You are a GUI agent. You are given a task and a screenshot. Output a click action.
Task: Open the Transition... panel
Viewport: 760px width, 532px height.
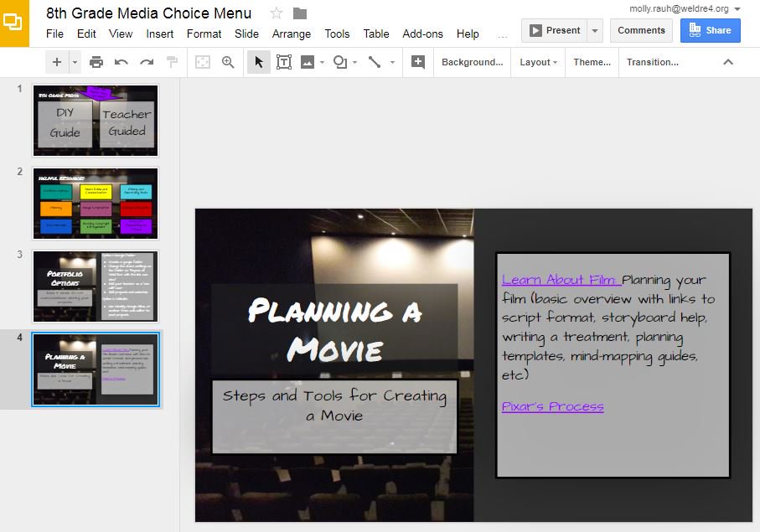point(653,62)
